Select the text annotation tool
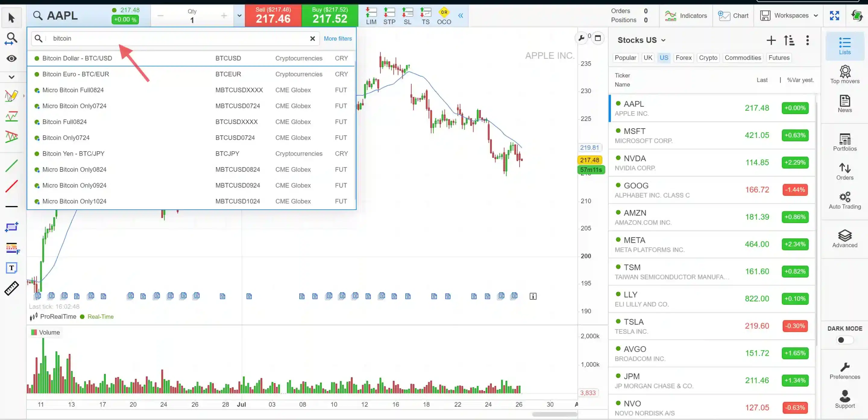The height and width of the screenshot is (420, 868). tap(11, 268)
